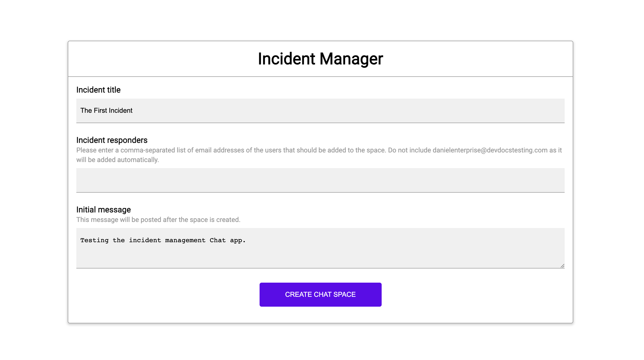Screen dimensions: 644x360
Task: Click the Incident responders email field
Action: tap(320, 180)
